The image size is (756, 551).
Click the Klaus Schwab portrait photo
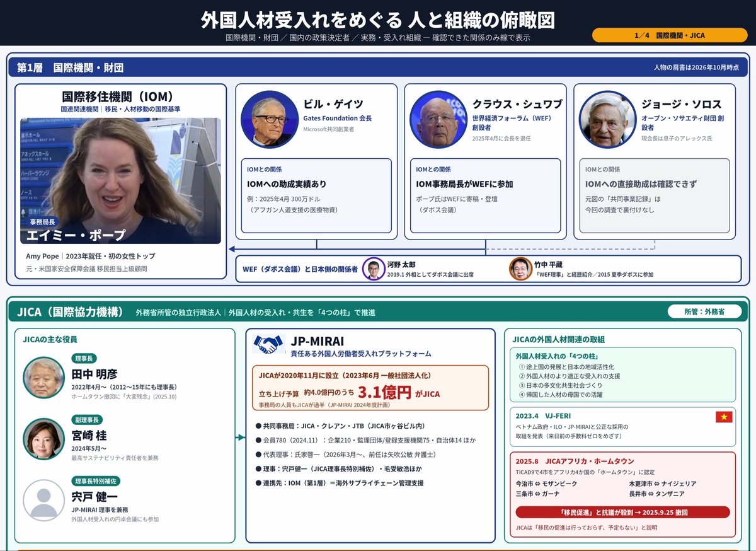point(439,119)
